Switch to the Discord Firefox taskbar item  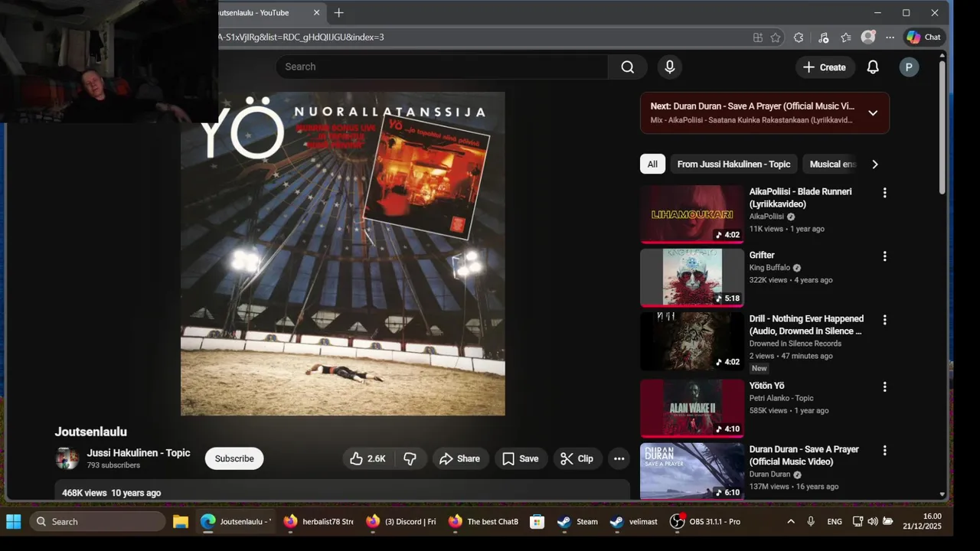click(x=401, y=522)
